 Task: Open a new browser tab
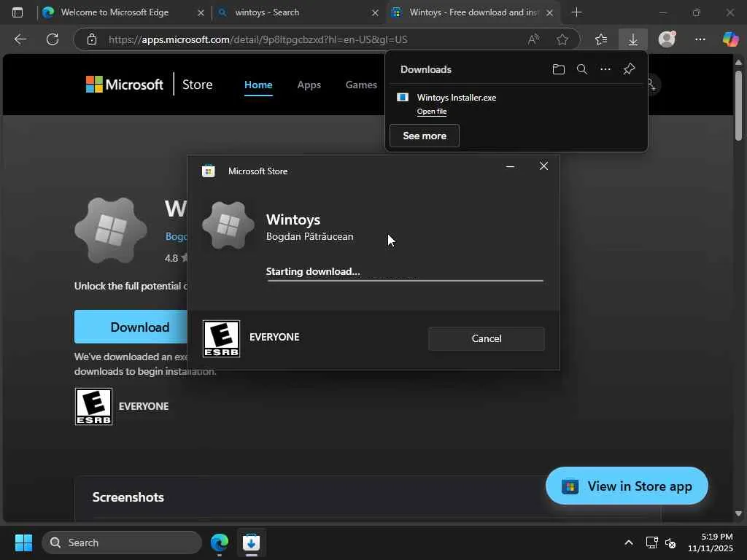tap(576, 12)
